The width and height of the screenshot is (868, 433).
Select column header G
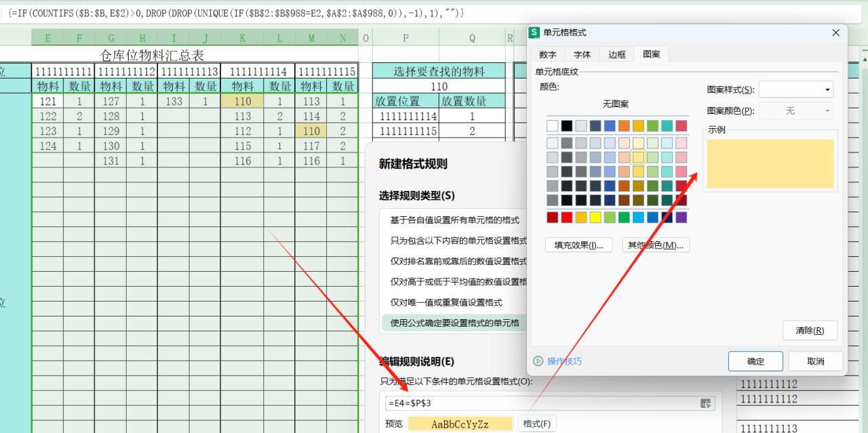pyautogui.click(x=111, y=39)
